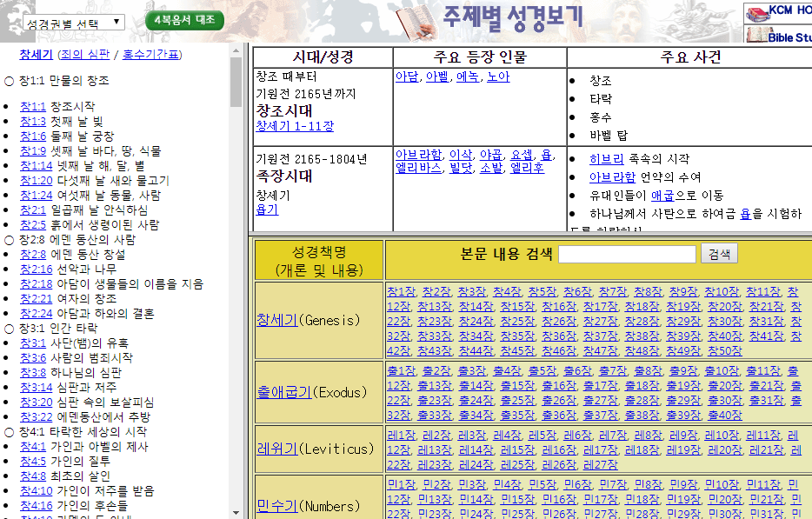Open the 성경권별 선택 dropdown

pyautogui.click(x=73, y=23)
